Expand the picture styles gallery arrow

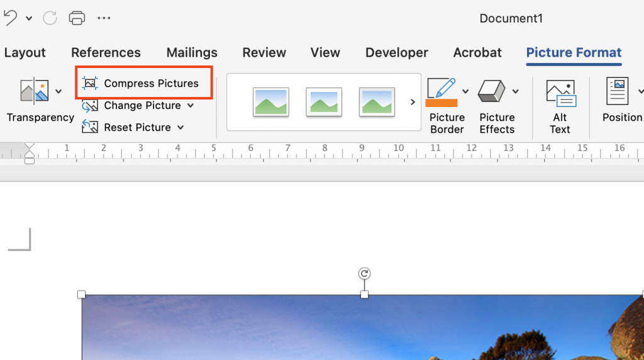(413, 102)
